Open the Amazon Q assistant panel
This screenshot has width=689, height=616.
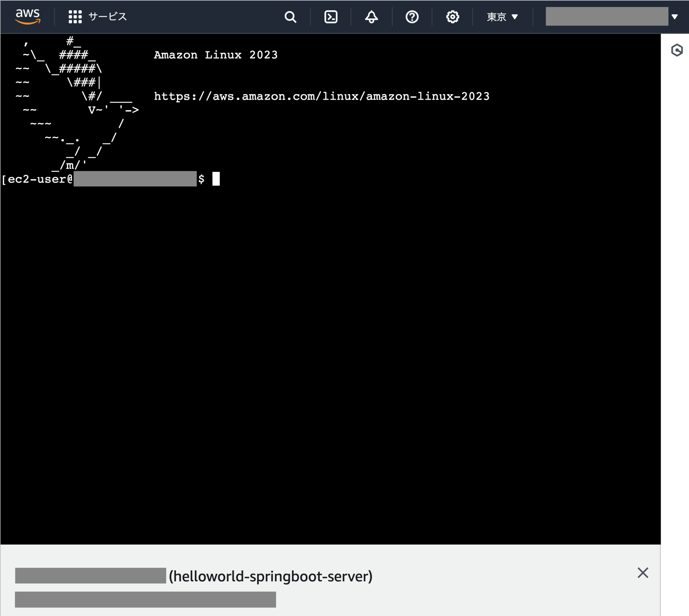(x=678, y=50)
